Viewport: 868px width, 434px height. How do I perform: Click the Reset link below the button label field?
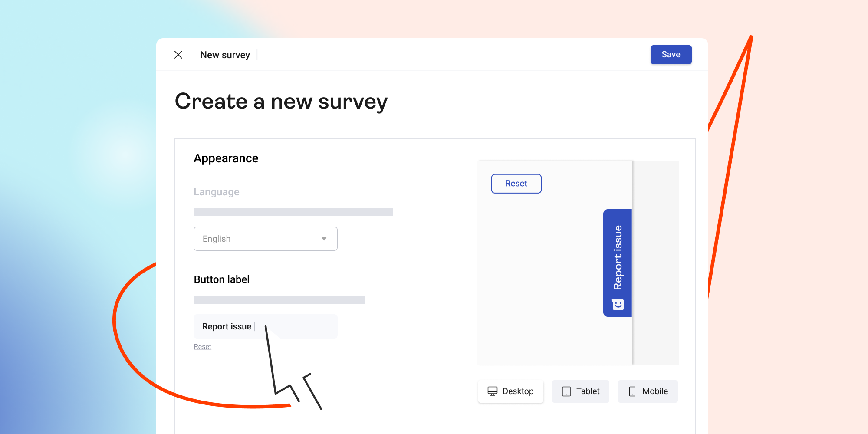click(x=202, y=346)
